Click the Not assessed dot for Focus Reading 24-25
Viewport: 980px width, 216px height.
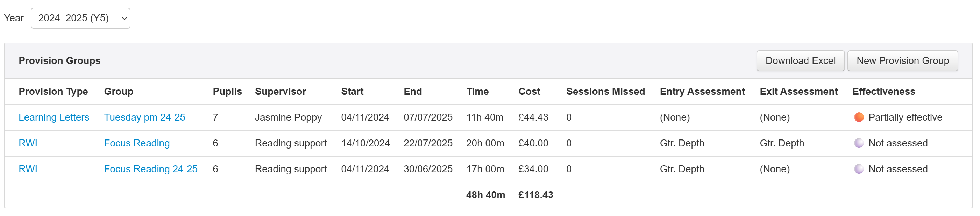click(x=859, y=169)
